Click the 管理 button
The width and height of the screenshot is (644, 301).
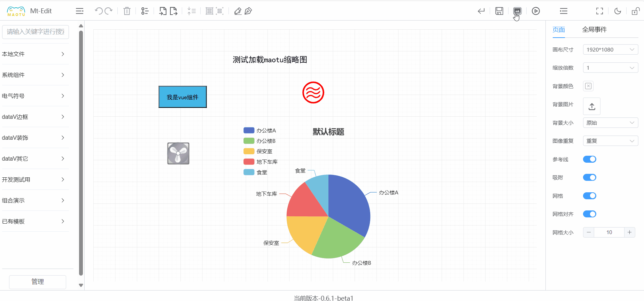tap(38, 282)
